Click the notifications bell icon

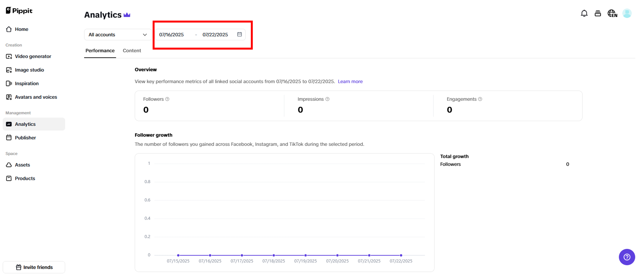click(x=584, y=14)
